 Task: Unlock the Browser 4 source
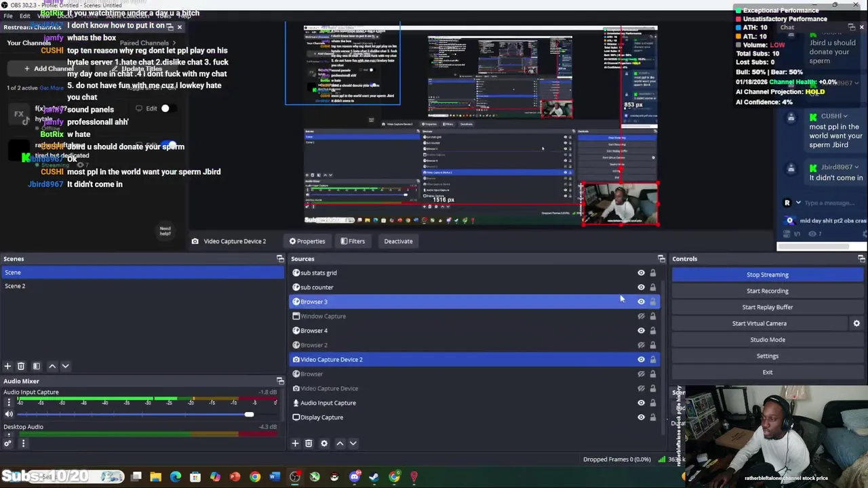[x=653, y=331]
